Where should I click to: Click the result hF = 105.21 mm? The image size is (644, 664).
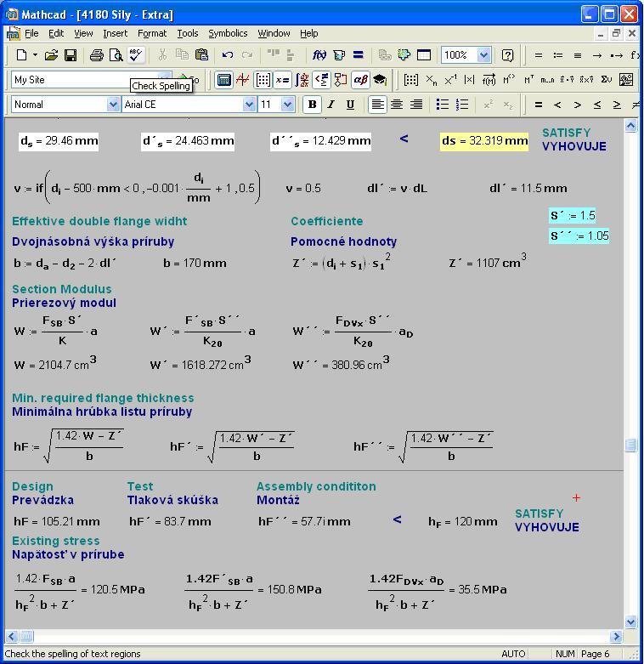coord(57,521)
